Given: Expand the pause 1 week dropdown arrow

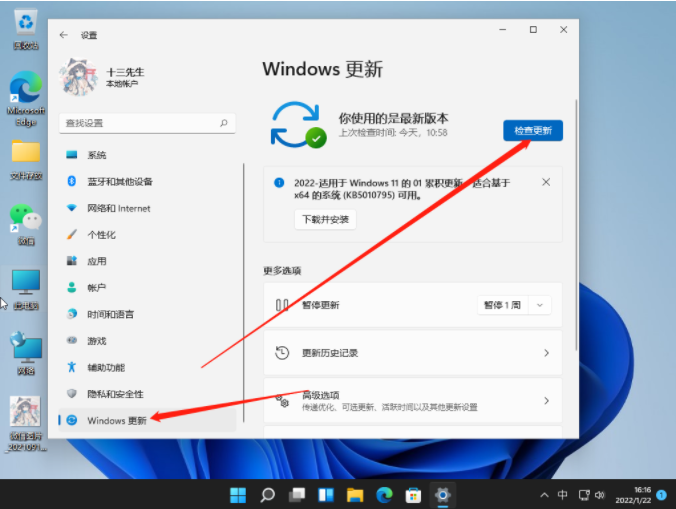Looking at the screenshot, I should (x=541, y=305).
